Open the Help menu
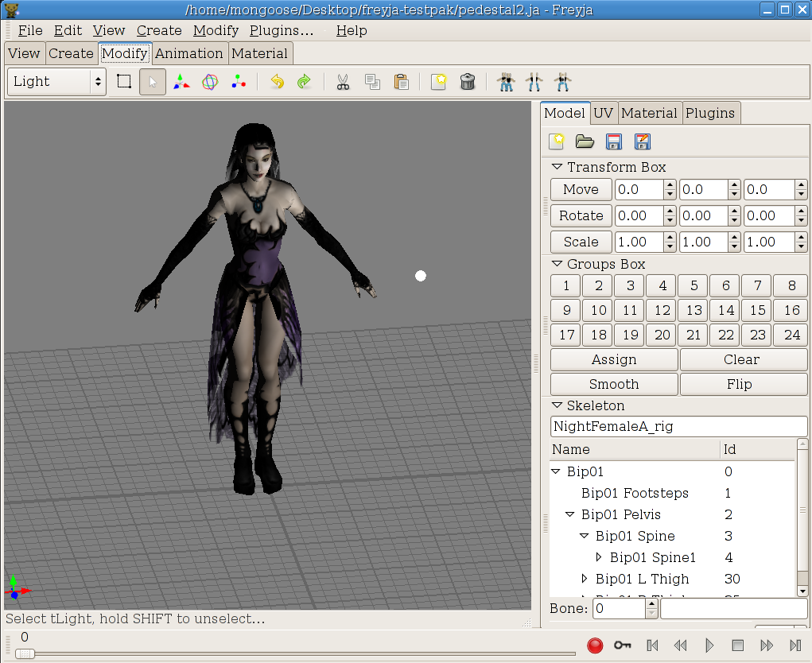The width and height of the screenshot is (812, 663). pyautogui.click(x=352, y=30)
